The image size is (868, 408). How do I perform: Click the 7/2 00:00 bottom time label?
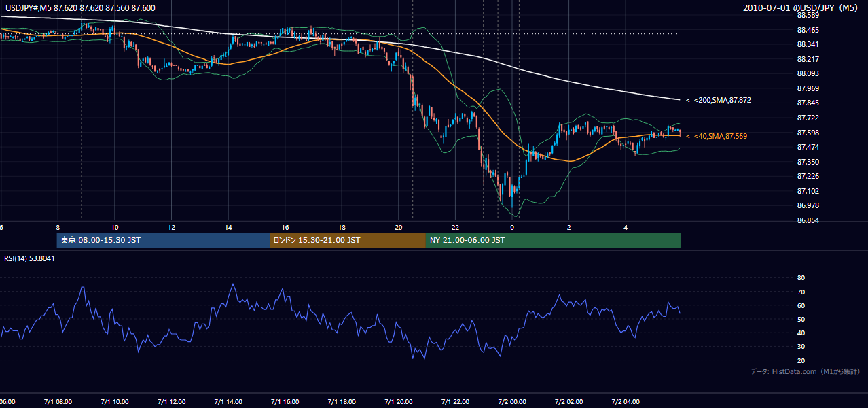pyautogui.click(x=513, y=401)
